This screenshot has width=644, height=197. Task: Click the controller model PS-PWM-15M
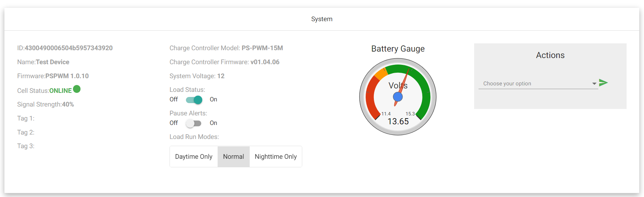(262, 48)
